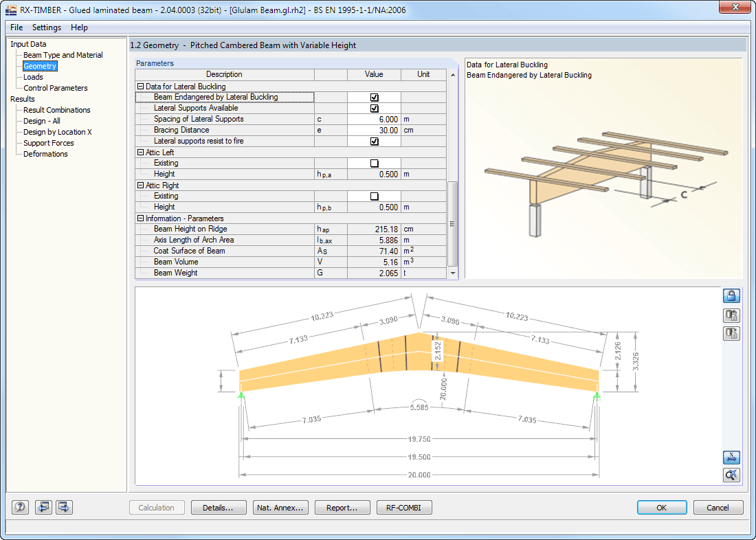
Task: Open the Help menu
Action: [79, 27]
